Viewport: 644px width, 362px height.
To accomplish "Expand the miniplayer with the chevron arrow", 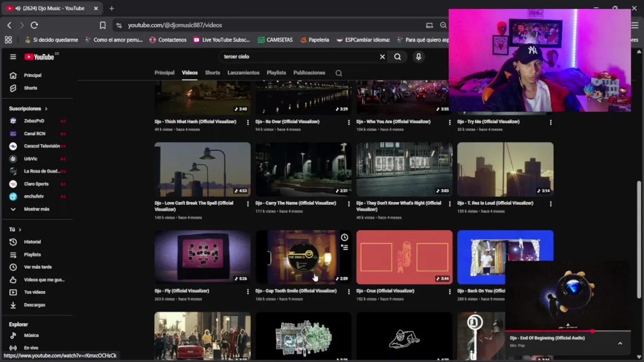I will tap(620, 343).
